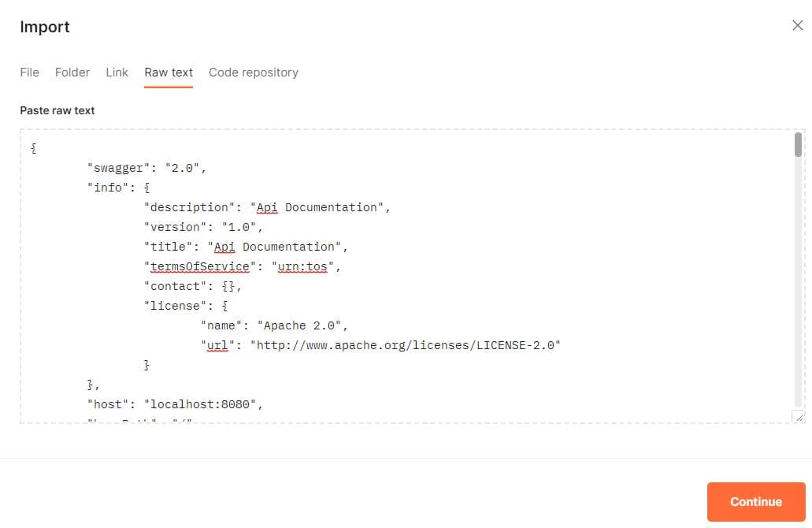812x528 pixels.
Task: Place cursor on the "swagger" line
Action: click(146, 168)
